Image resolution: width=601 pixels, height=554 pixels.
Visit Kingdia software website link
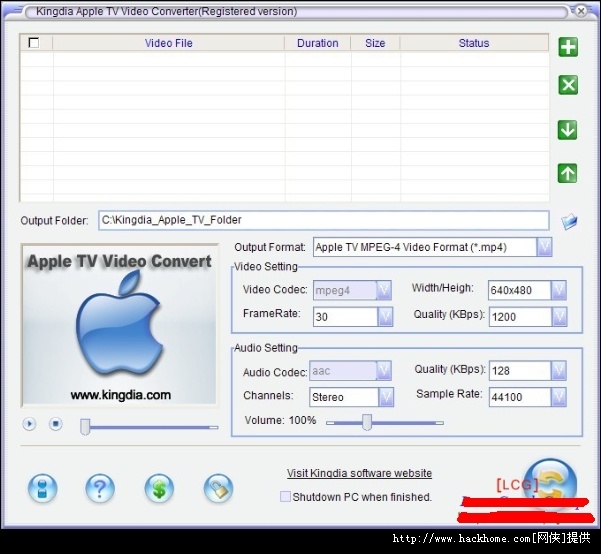(x=360, y=473)
